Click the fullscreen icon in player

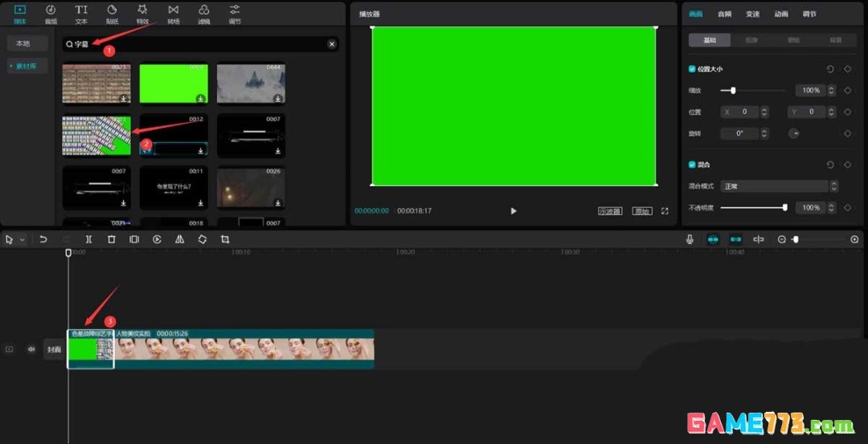665,211
